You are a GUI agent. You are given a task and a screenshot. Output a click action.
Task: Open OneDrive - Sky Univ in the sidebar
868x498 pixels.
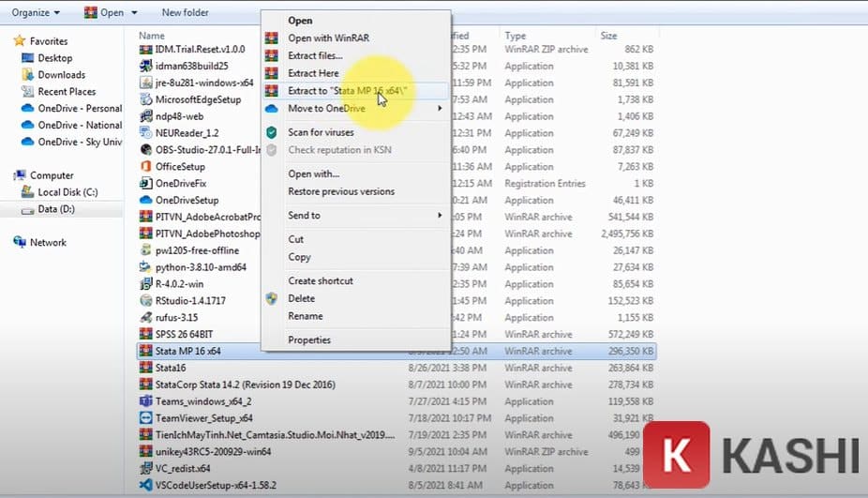click(80, 142)
